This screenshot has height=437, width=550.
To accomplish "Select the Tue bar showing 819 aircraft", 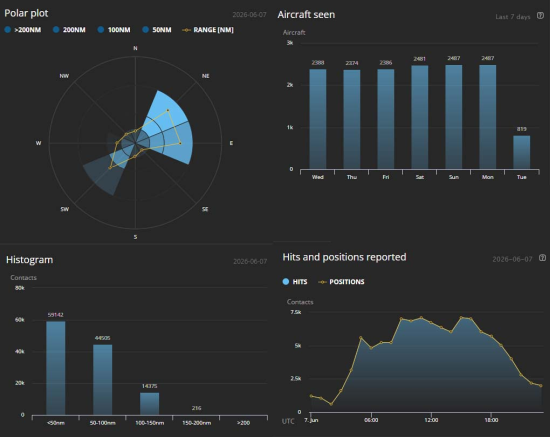I will tap(522, 152).
